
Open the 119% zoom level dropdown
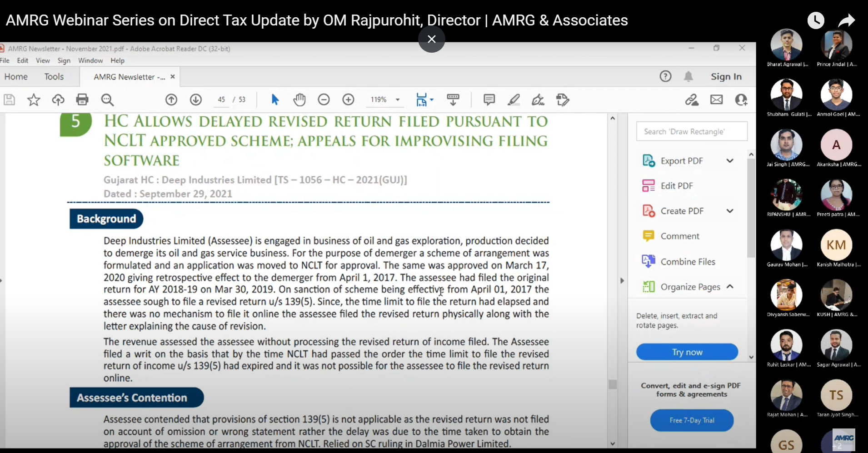[398, 100]
